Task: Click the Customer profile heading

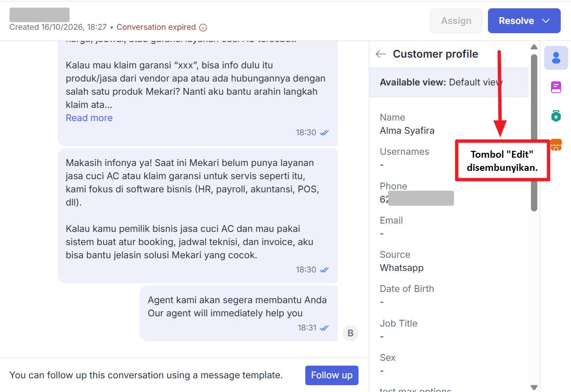Action: tap(435, 54)
